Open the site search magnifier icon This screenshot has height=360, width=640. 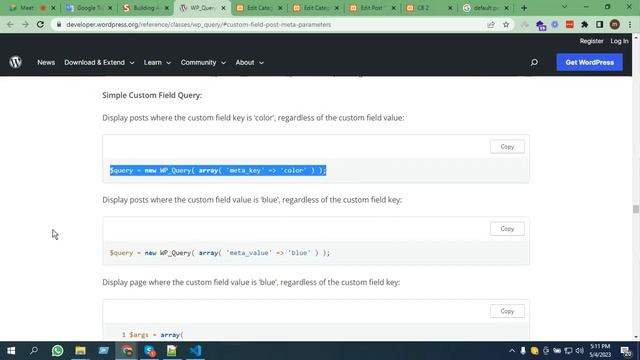(x=534, y=62)
